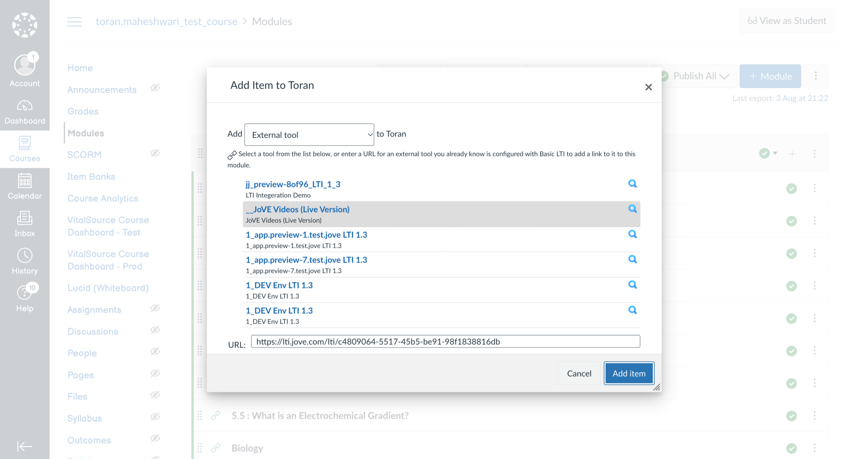Open Home in course navigation
868x459 pixels.
click(80, 68)
